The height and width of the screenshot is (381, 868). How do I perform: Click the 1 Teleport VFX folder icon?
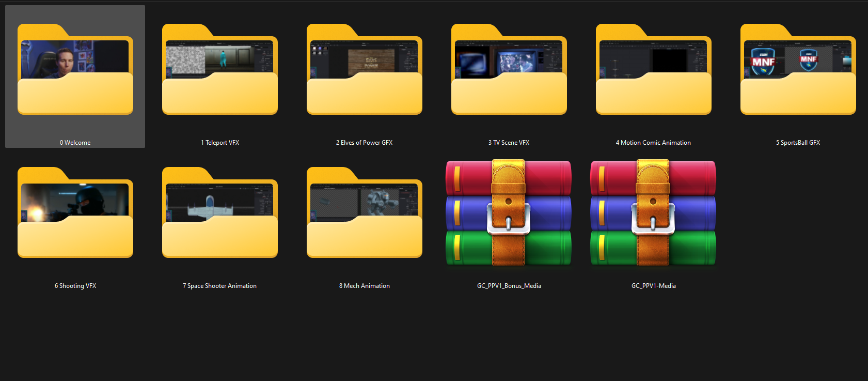(x=220, y=70)
